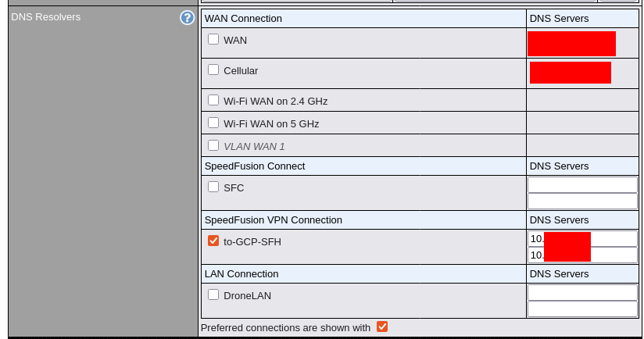Enable the WAN checkbox
Screen dimensions: 644x339
click(213, 39)
